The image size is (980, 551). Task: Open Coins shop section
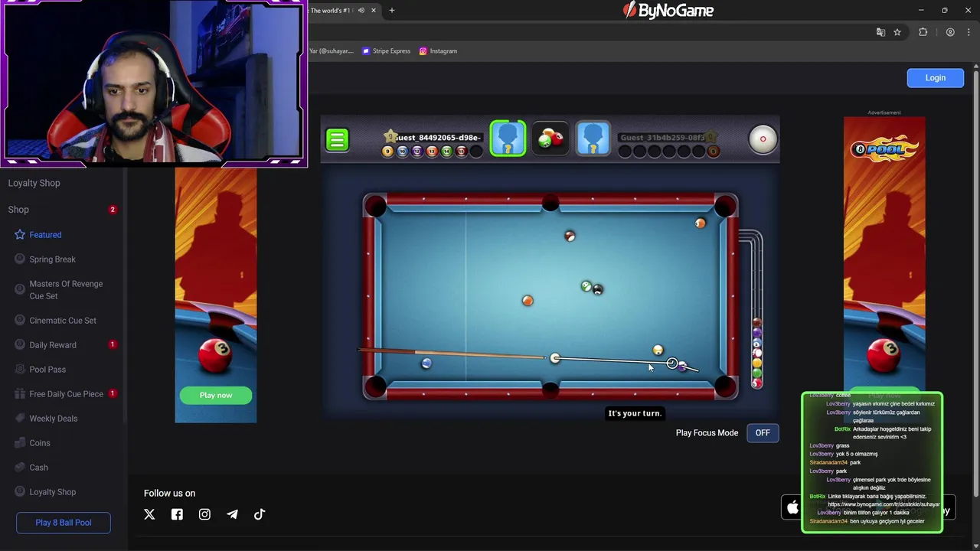pos(40,443)
